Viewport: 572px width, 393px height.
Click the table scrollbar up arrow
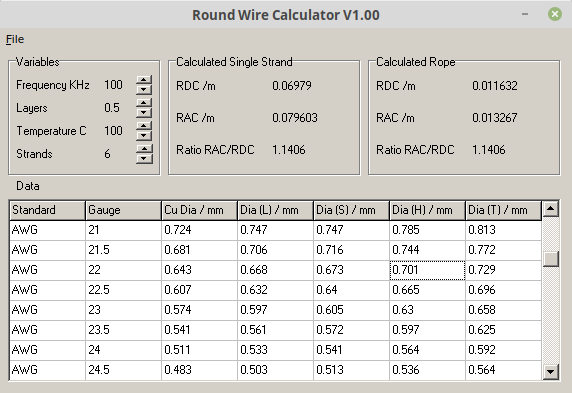[x=551, y=209]
